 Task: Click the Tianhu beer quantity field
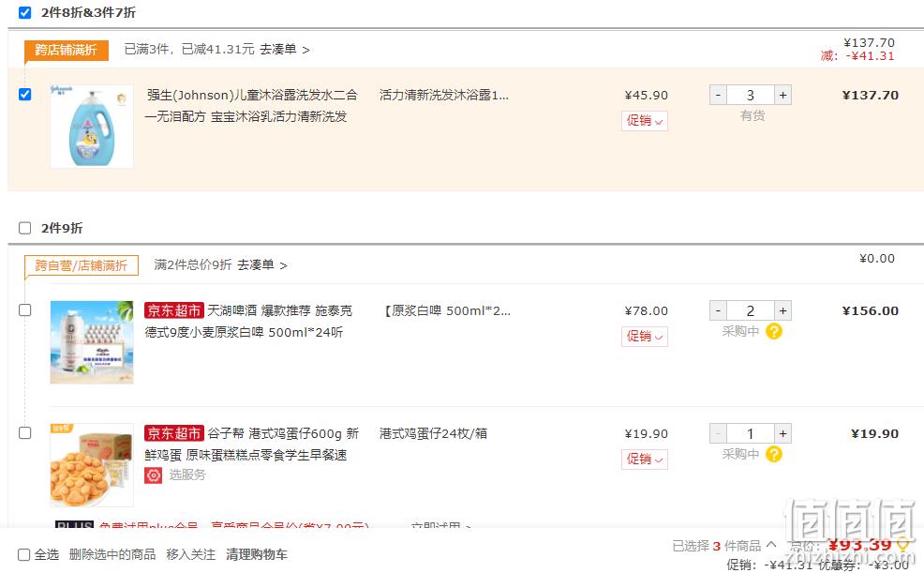750,310
